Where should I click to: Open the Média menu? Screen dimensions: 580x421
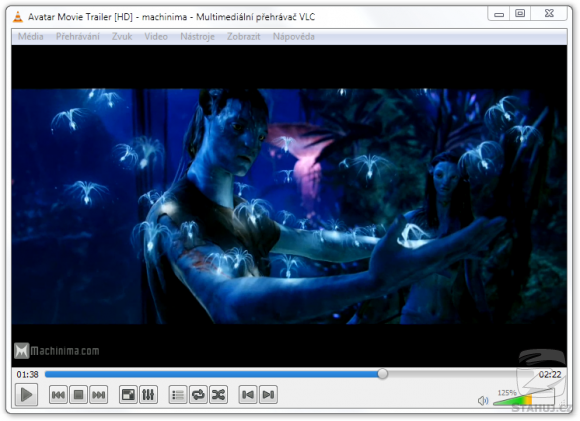tap(31, 37)
